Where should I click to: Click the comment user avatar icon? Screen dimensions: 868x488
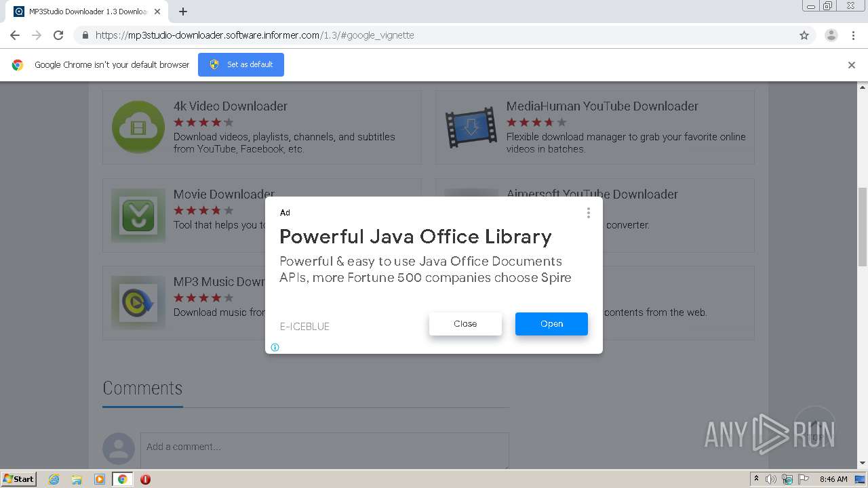(x=119, y=449)
